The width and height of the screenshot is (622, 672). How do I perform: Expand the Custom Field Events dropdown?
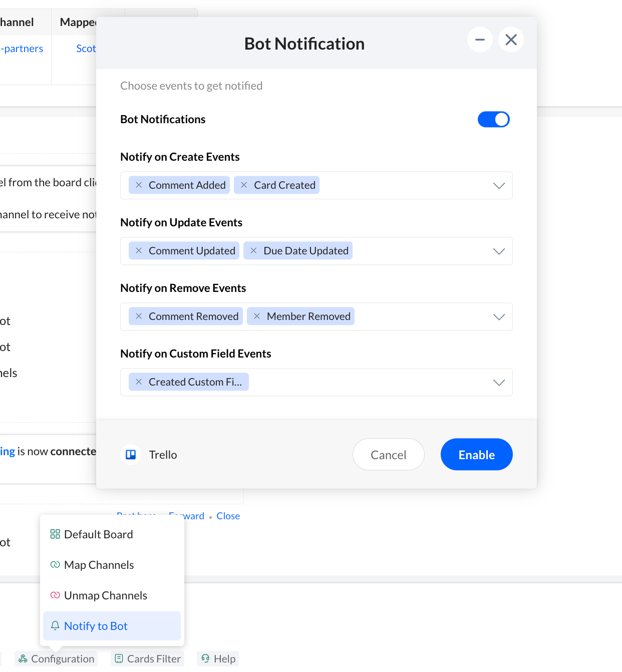pyautogui.click(x=499, y=383)
